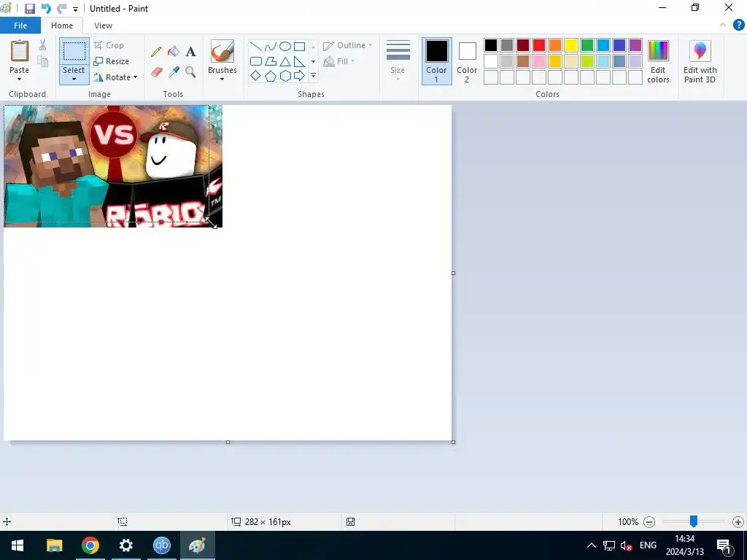Select the Magnifier tool

click(190, 72)
